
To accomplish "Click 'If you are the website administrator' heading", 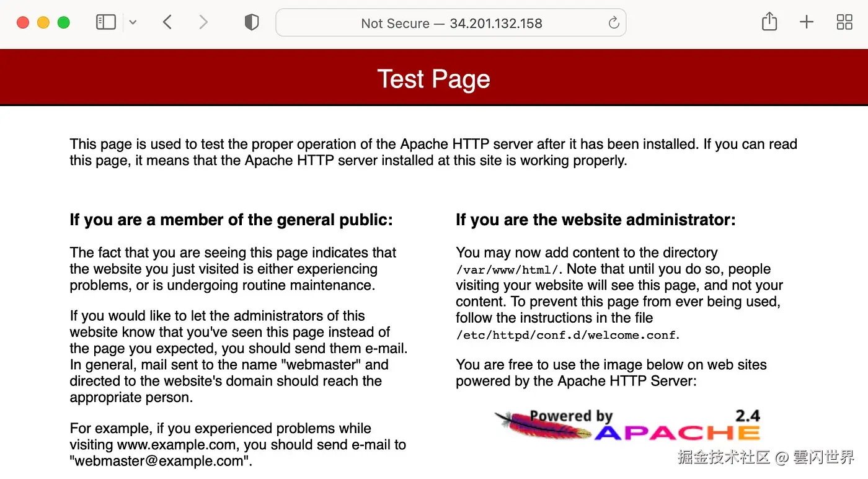I will coord(596,220).
